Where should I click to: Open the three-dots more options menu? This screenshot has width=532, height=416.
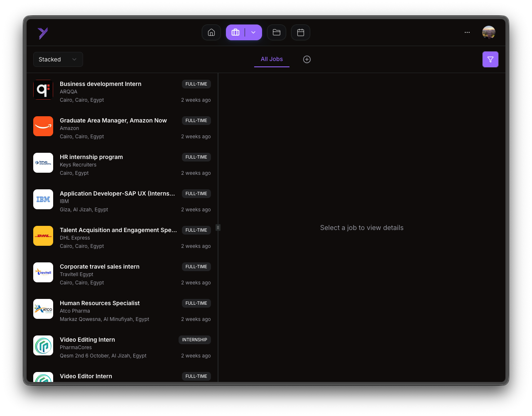click(x=467, y=32)
